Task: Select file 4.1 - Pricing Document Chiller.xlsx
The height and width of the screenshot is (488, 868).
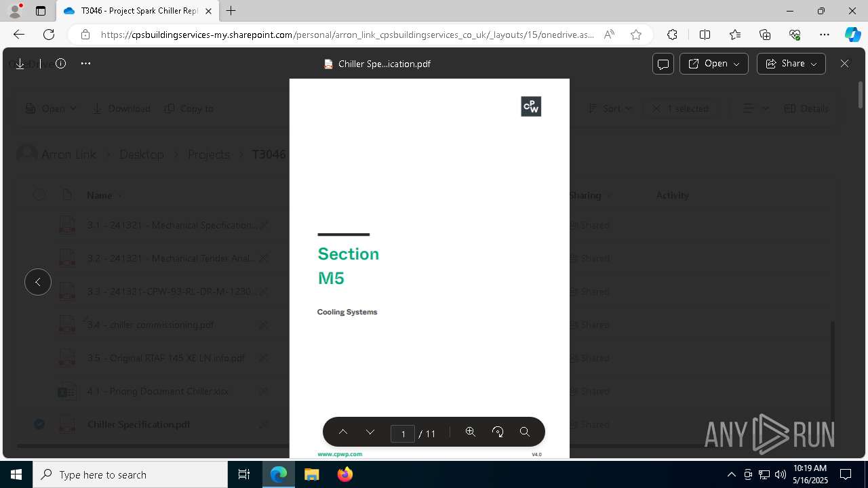Action: pyautogui.click(x=158, y=391)
